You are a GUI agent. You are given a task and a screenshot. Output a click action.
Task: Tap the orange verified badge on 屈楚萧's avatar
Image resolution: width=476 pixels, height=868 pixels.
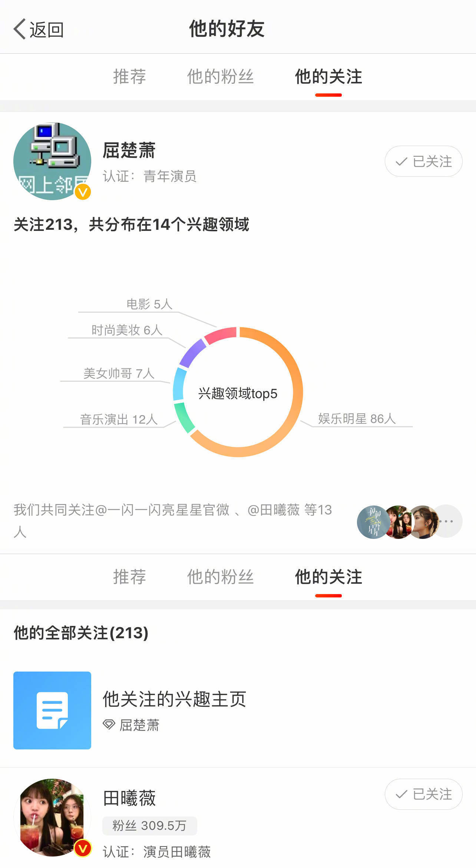[83, 192]
